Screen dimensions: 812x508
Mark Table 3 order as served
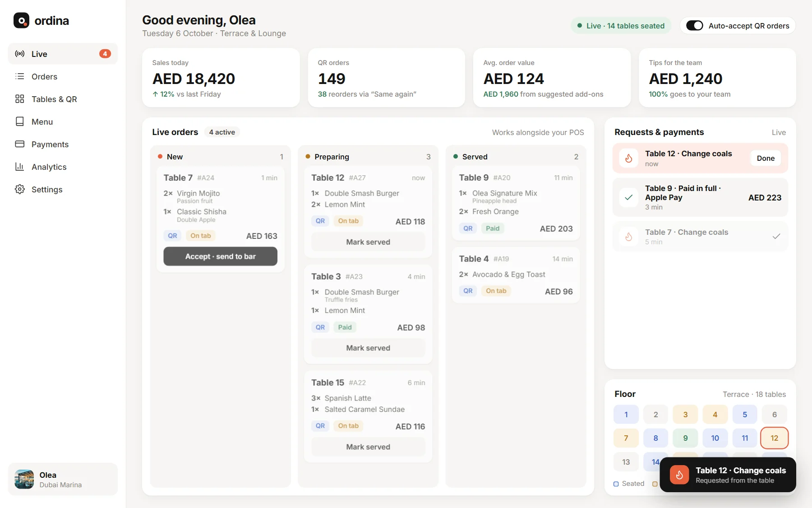click(368, 348)
